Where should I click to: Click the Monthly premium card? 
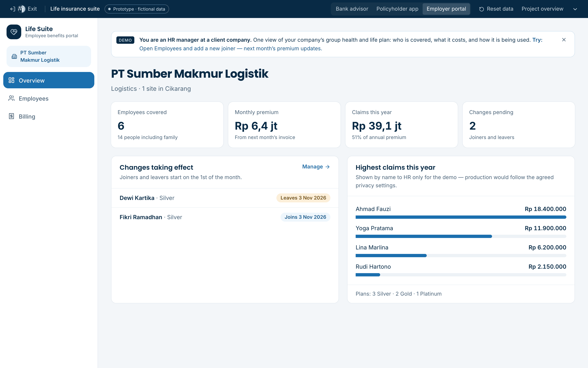click(284, 125)
